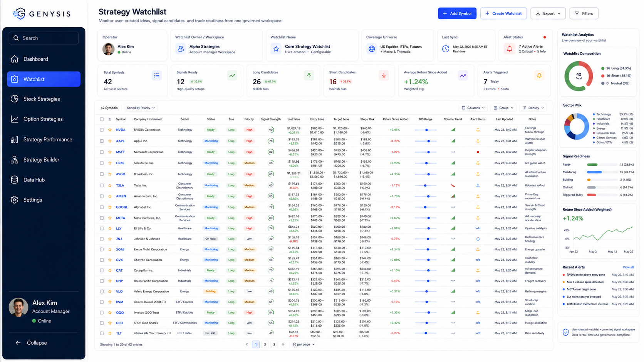The width and height of the screenshot is (644, 362).
Task: Click the NVDA symbol link
Action: pos(121,130)
